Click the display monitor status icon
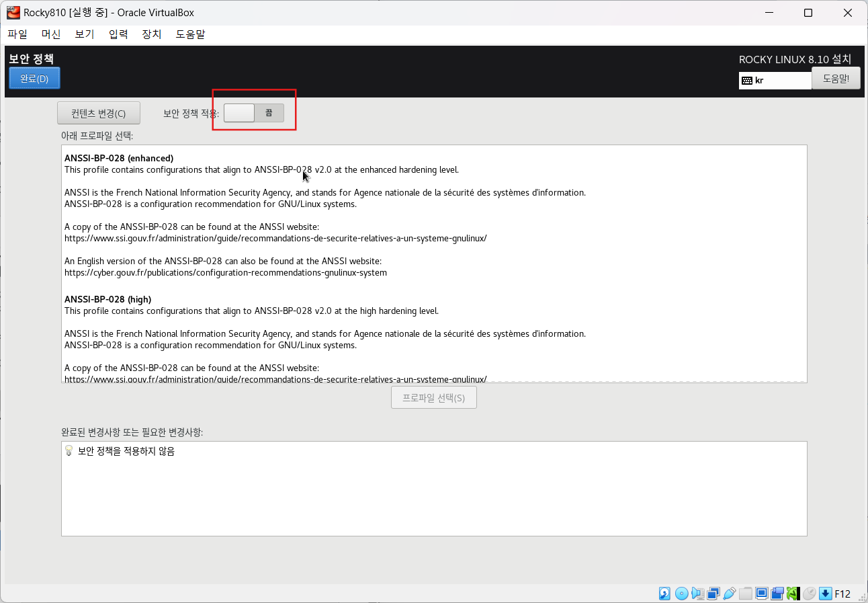This screenshot has width=868, height=603. coord(762,594)
